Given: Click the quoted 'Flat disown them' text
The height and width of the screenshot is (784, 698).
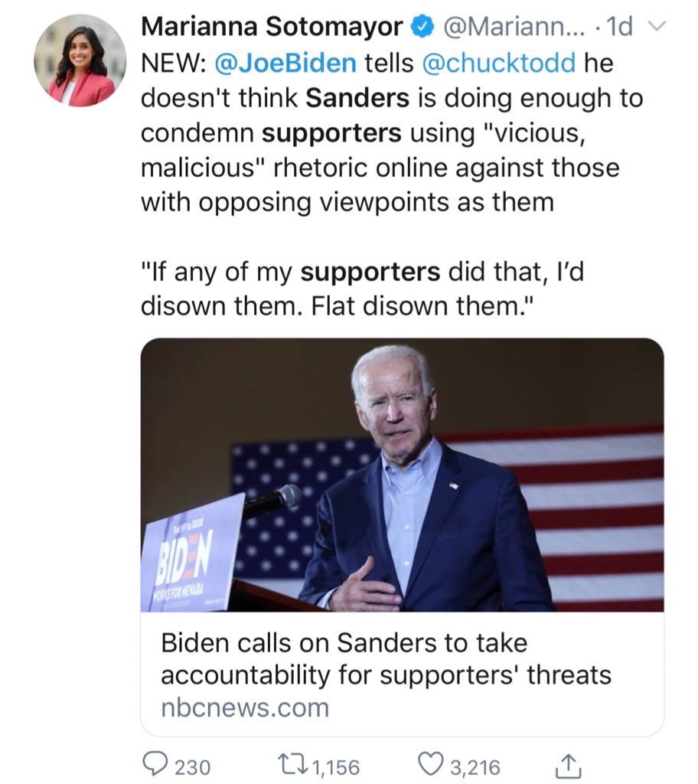Looking at the screenshot, I should coord(423,305).
